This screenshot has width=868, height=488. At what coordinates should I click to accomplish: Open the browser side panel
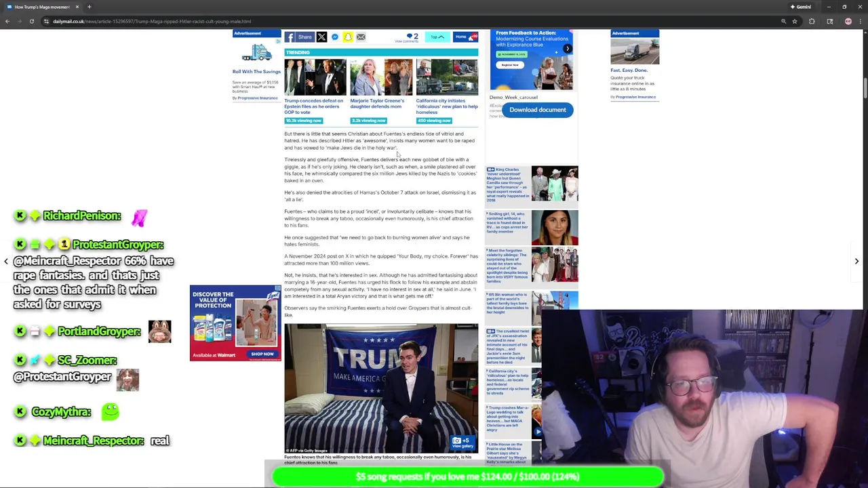pyautogui.click(x=829, y=21)
